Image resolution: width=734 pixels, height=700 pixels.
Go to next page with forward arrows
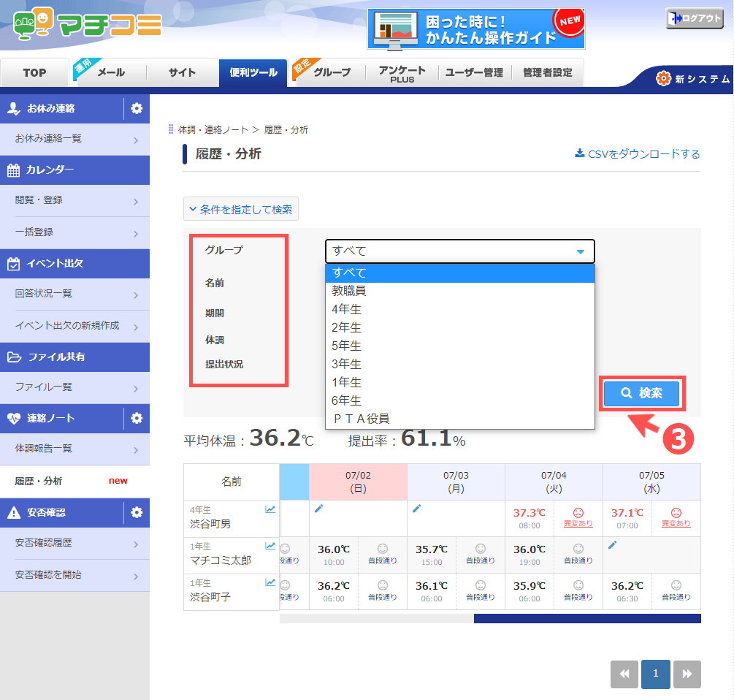(x=687, y=674)
